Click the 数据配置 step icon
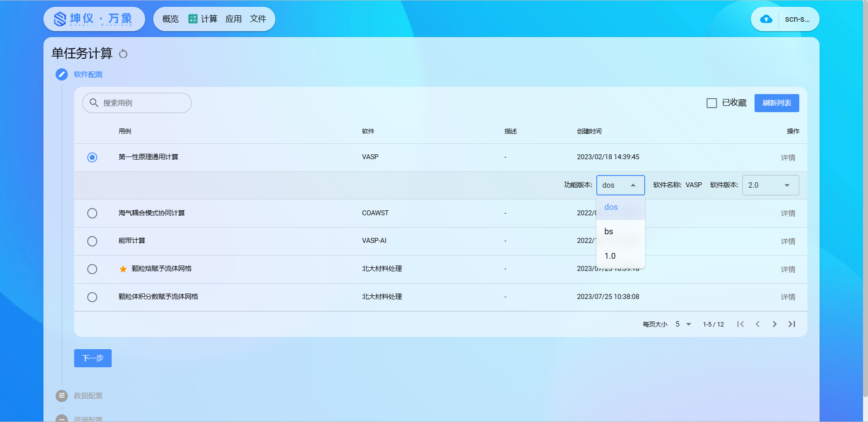868x422 pixels. tap(61, 396)
